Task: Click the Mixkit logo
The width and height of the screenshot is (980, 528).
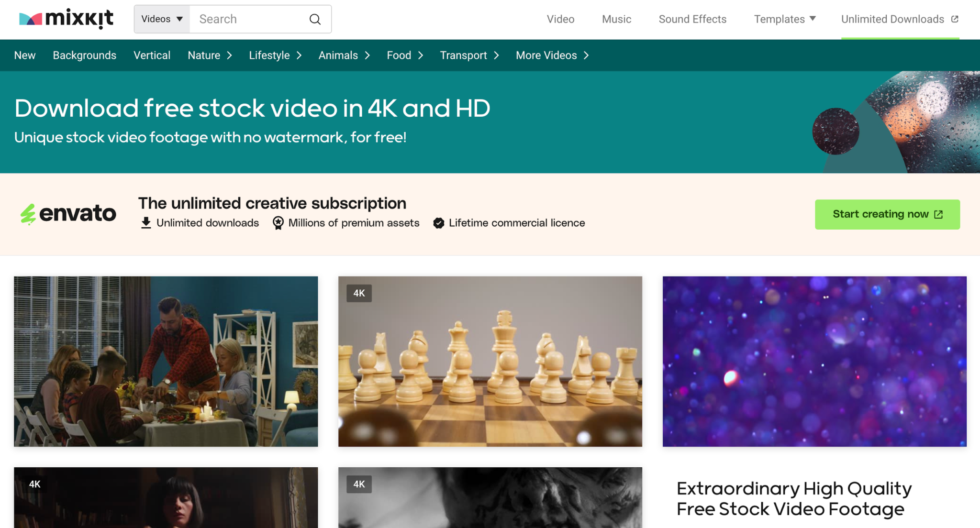Action: pos(65,18)
